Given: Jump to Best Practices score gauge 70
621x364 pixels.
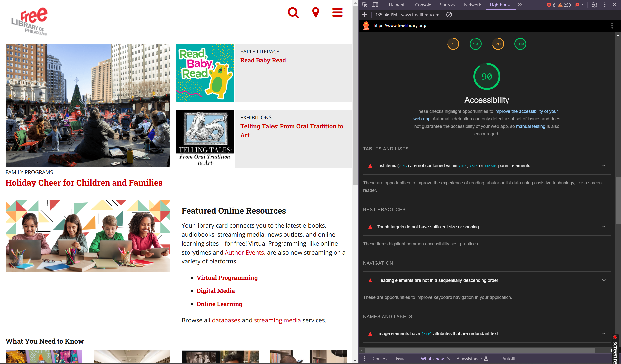Looking at the screenshot, I should pos(498,44).
